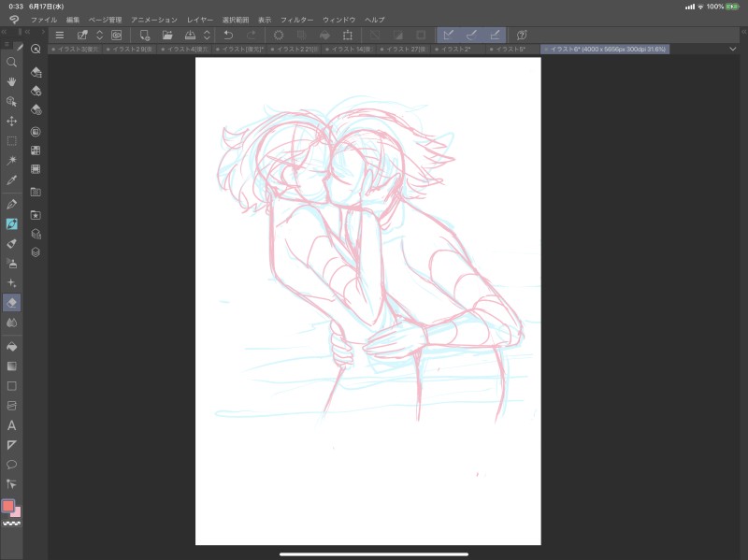Open the favorite star folder panel
Screen dimensions: 748x560
pos(36,215)
